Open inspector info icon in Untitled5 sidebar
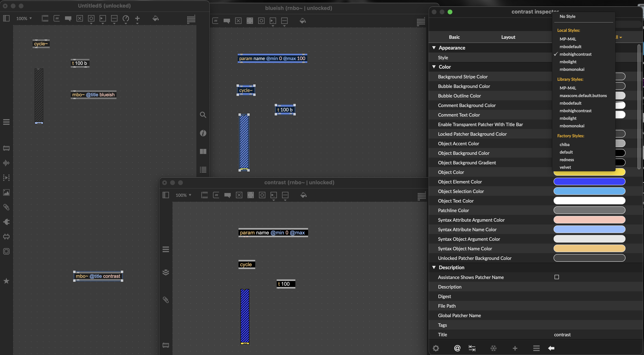Image resolution: width=644 pixels, height=355 pixels. pos(203,133)
